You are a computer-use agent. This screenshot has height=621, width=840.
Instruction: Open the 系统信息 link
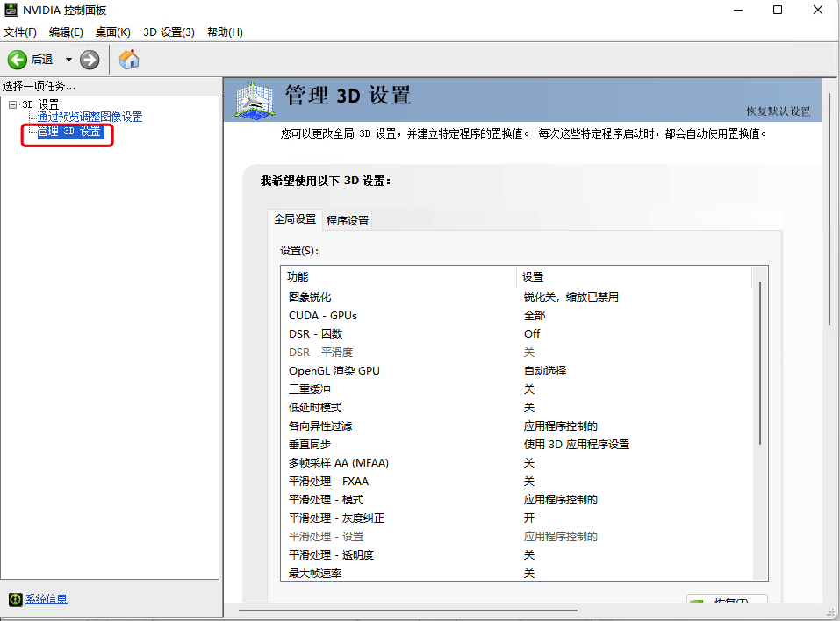[x=47, y=599]
